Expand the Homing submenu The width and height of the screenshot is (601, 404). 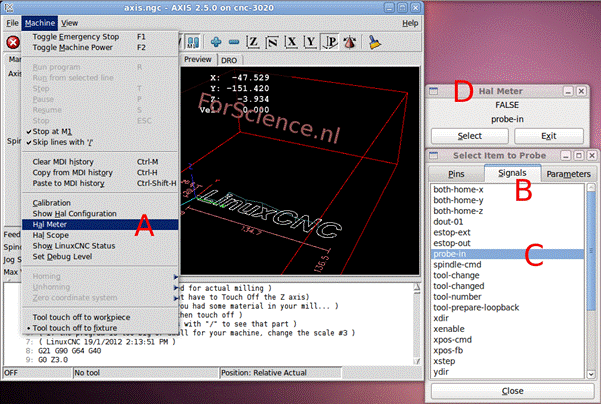100,276
